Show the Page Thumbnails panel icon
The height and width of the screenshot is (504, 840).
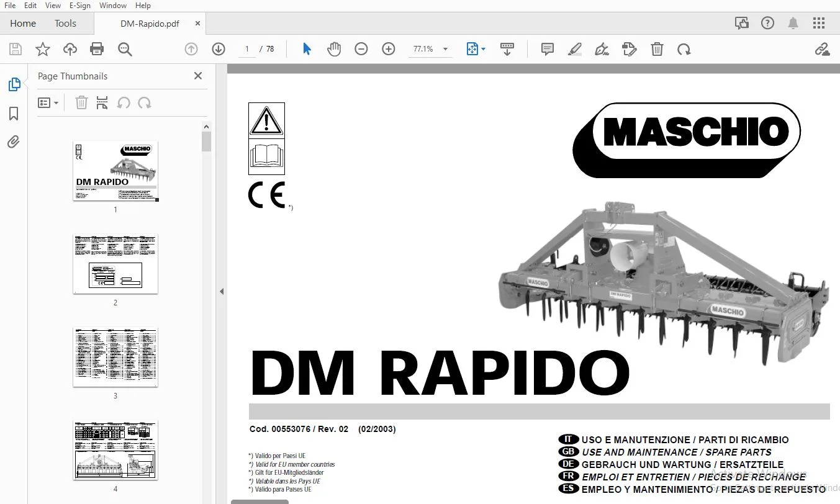pos(14,84)
